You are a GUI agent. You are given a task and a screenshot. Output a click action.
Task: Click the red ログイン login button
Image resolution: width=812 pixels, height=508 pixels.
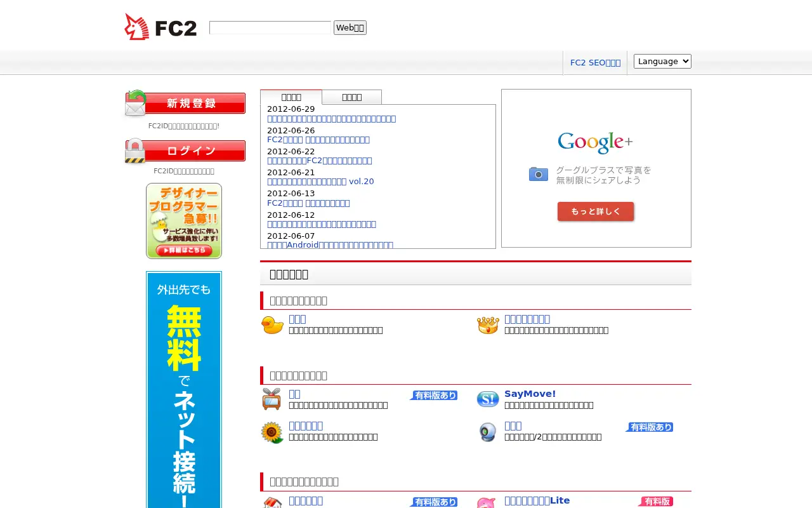185,150
